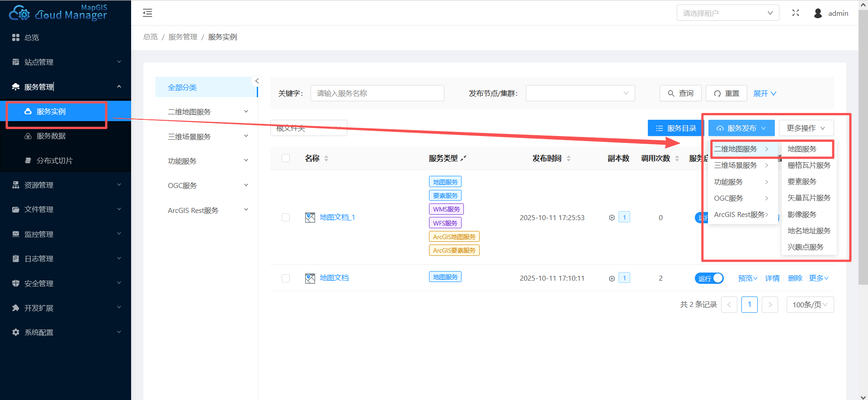Click WMS服务 tag of 地图文档_1

446,209
